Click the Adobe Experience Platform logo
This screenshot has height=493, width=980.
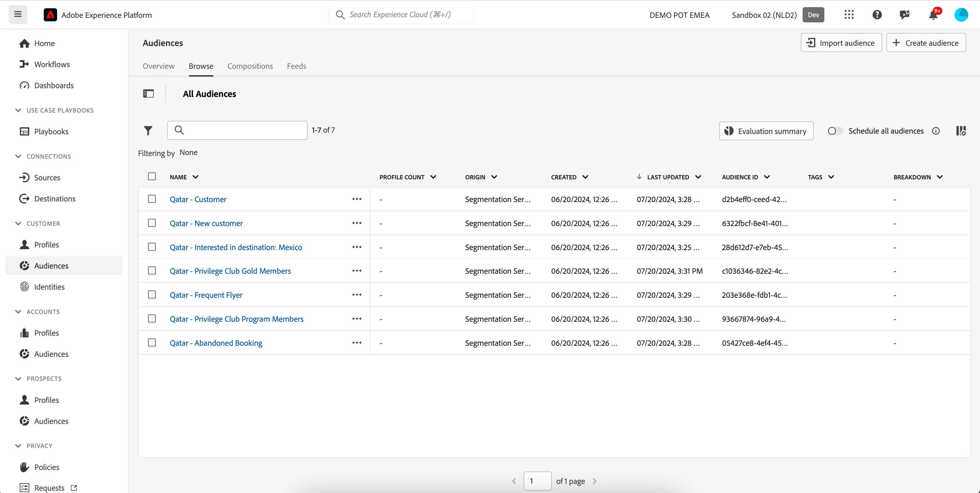pyautogui.click(x=50, y=15)
